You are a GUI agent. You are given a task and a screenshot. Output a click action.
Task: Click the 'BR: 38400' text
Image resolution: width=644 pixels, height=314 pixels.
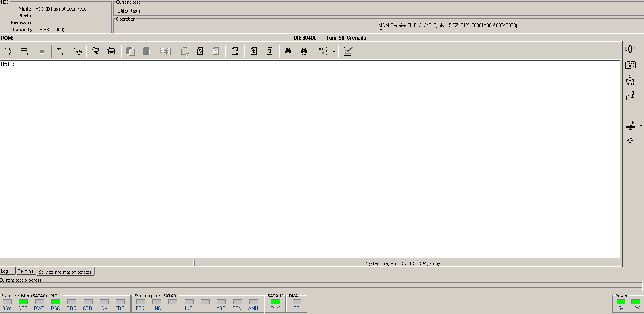coord(305,38)
